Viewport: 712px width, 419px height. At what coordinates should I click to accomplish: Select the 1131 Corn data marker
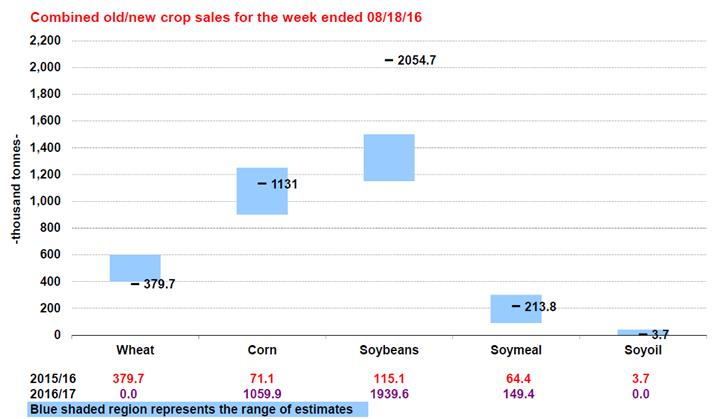pos(262,184)
